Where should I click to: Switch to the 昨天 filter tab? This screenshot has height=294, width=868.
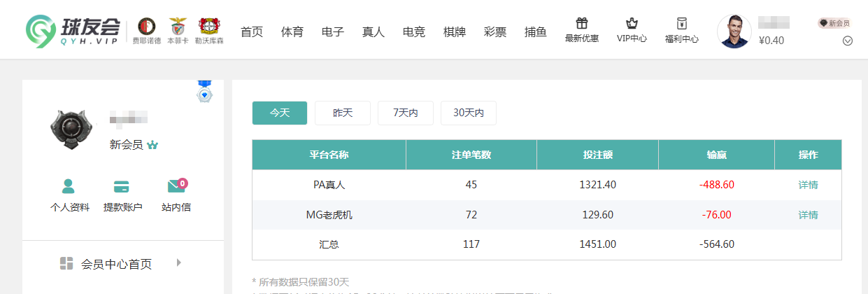[343, 113]
